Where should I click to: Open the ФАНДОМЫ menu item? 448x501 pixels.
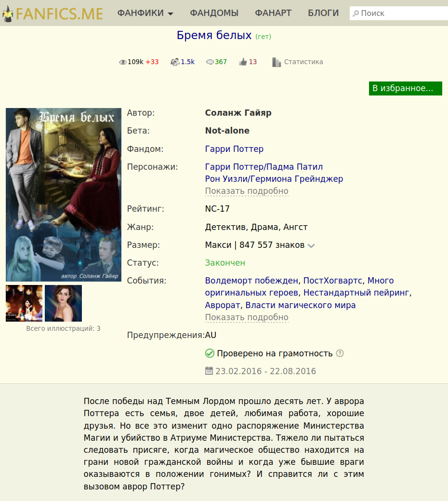(214, 13)
